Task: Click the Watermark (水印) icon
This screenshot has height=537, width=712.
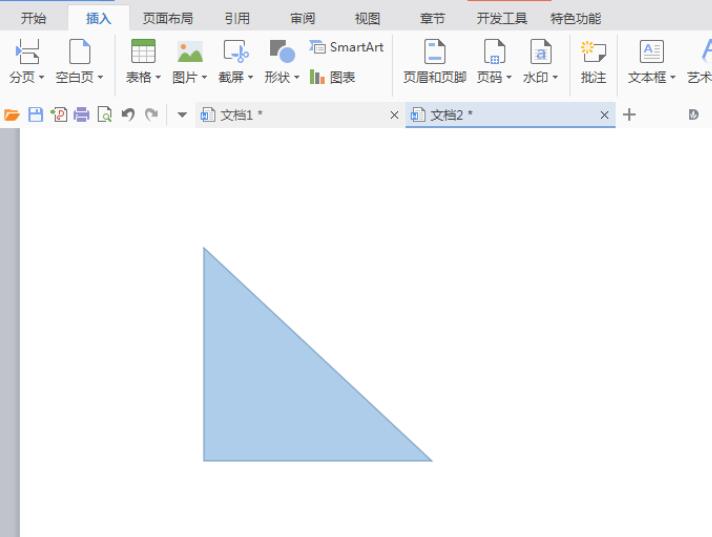Action: tap(540, 51)
